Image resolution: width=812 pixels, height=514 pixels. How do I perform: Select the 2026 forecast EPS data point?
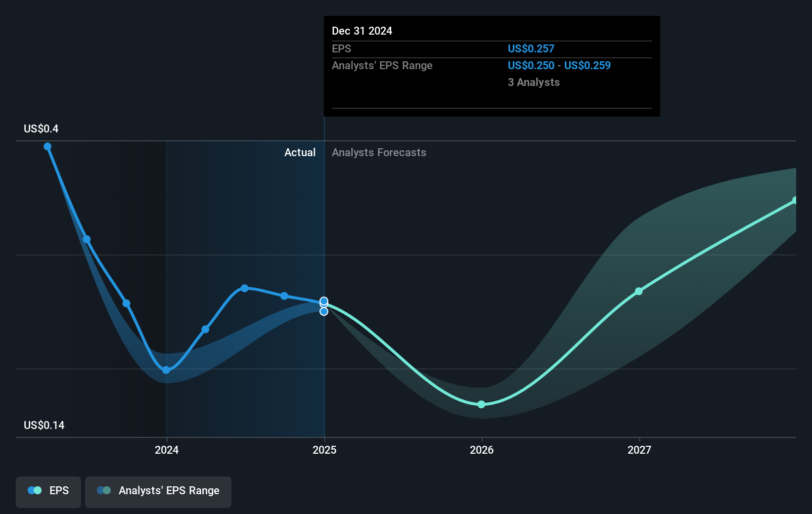pyautogui.click(x=481, y=404)
